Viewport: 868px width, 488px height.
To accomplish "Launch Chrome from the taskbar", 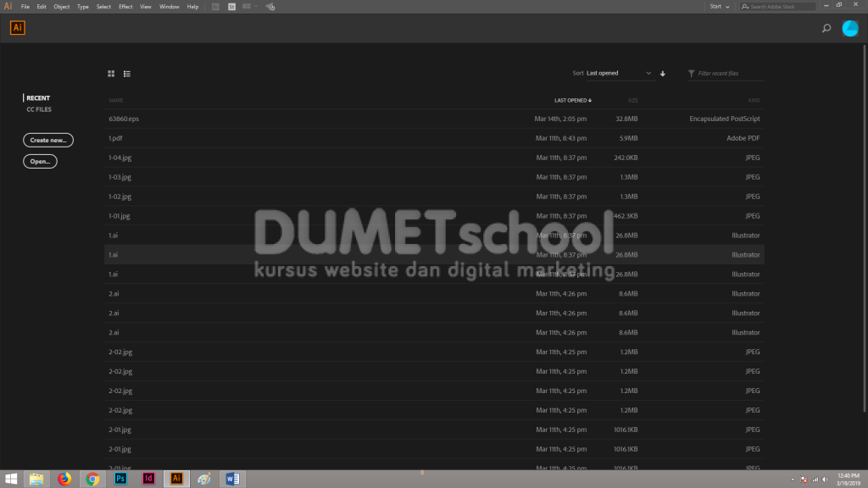I will (x=92, y=479).
